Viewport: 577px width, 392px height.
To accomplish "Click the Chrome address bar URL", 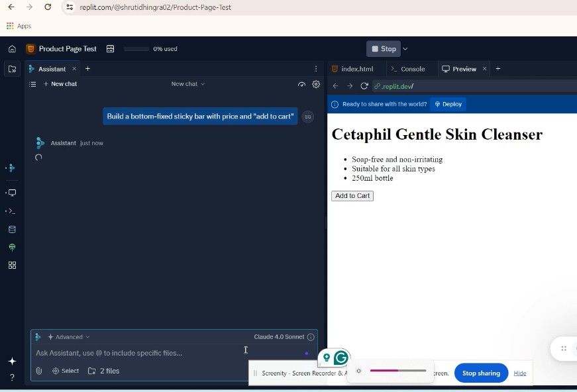I will click(x=155, y=7).
